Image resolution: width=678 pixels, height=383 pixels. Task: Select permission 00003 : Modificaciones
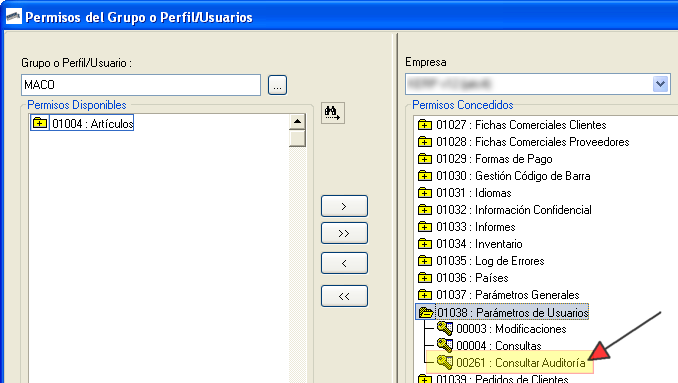point(511,329)
